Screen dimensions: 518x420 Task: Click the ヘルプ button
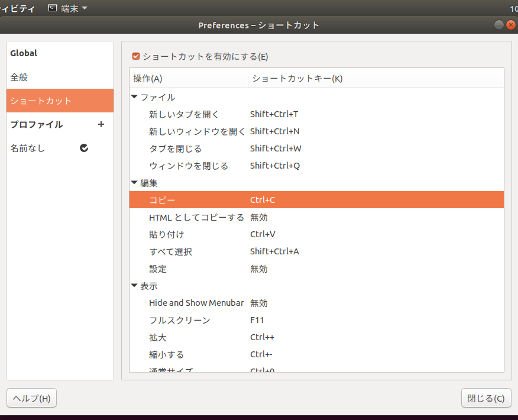pos(31,398)
